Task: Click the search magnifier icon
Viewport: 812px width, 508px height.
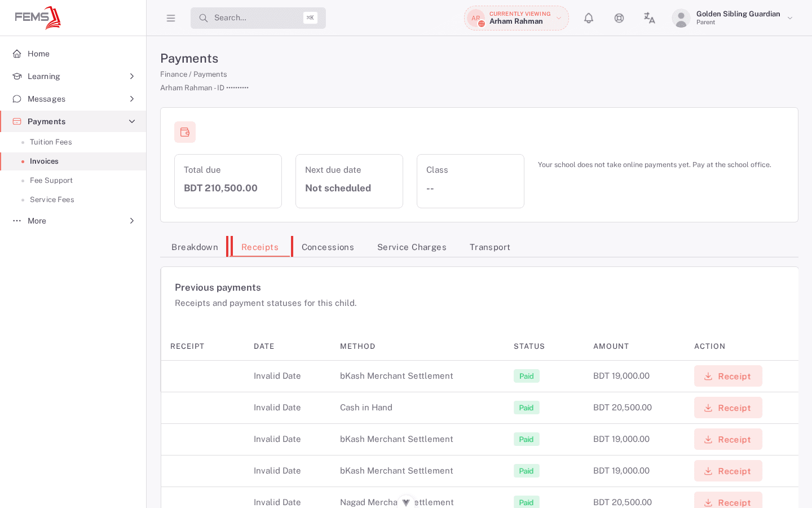Action: coord(204,18)
